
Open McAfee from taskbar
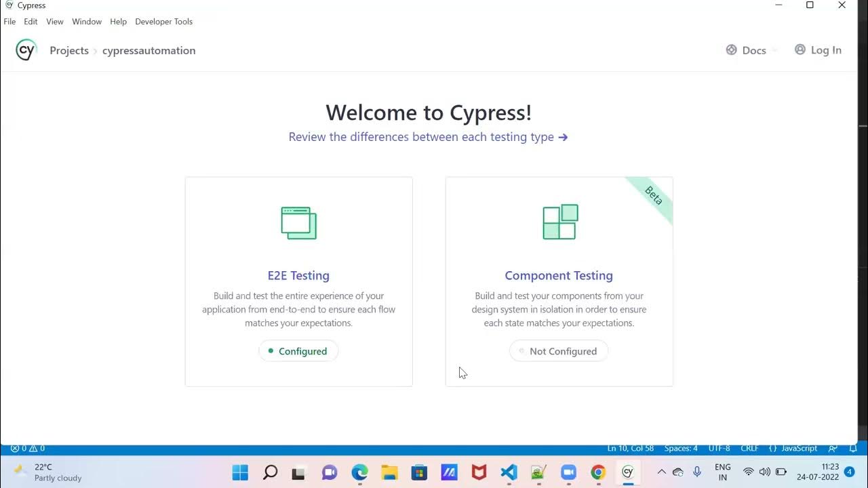pos(479,472)
